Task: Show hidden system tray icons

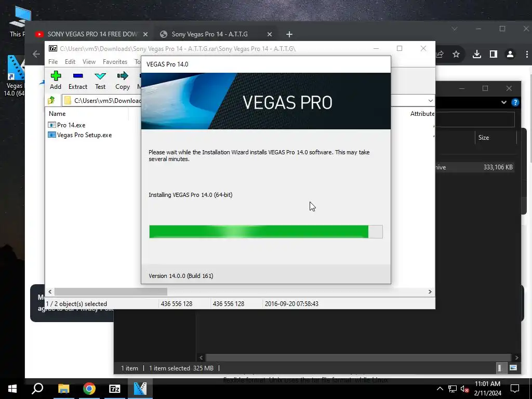Action: coord(440,389)
